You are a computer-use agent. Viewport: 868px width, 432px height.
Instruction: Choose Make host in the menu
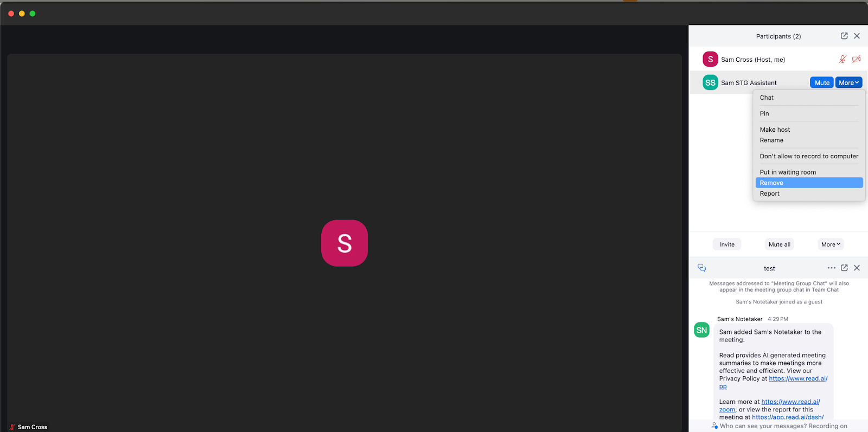point(809,130)
